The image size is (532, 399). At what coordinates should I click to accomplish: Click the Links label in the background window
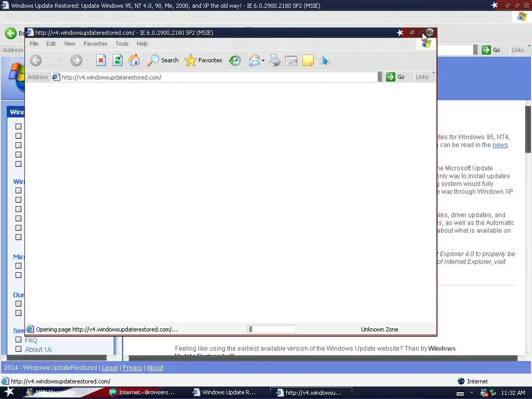(517, 50)
